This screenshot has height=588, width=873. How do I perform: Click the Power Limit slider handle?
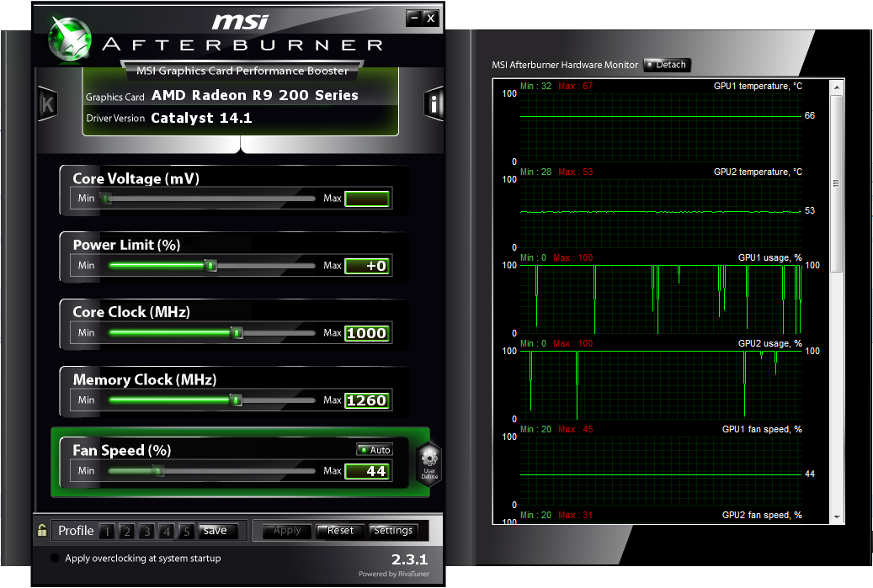point(211,265)
